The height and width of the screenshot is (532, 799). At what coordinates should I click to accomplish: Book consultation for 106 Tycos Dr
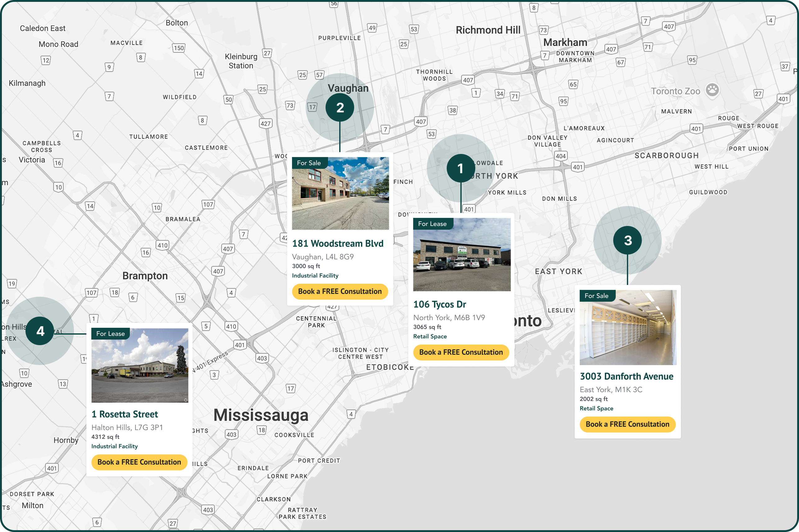(461, 352)
